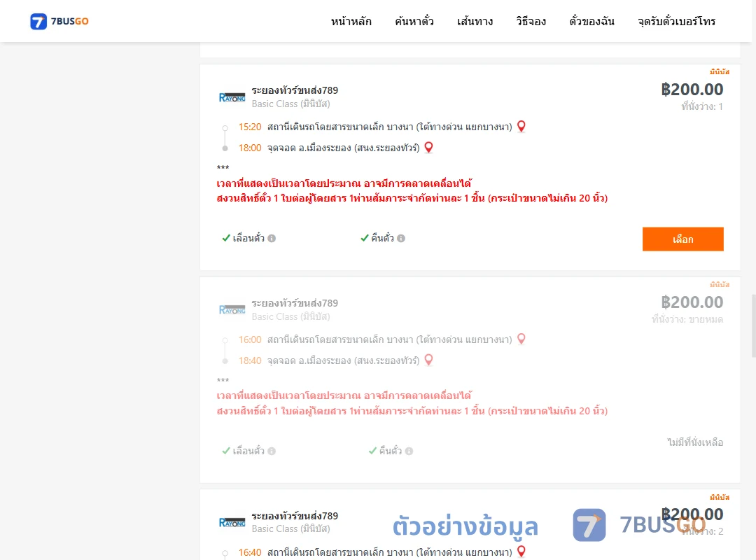This screenshot has height=560, width=756.
Task: Click the 16:00 departure time
Action: [250, 339]
